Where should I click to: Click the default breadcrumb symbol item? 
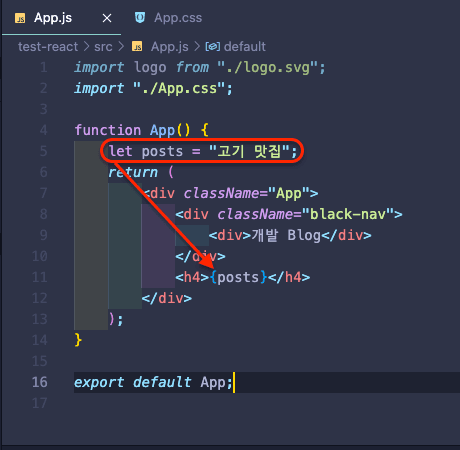coord(245,47)
